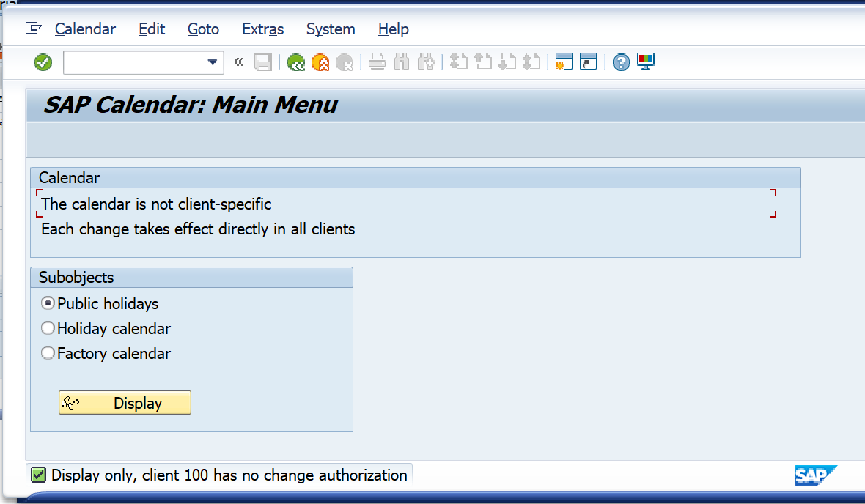This screenshot has width=865, height=504.
Task: Select the Public holidays radio button
Action: coord(48,303)
